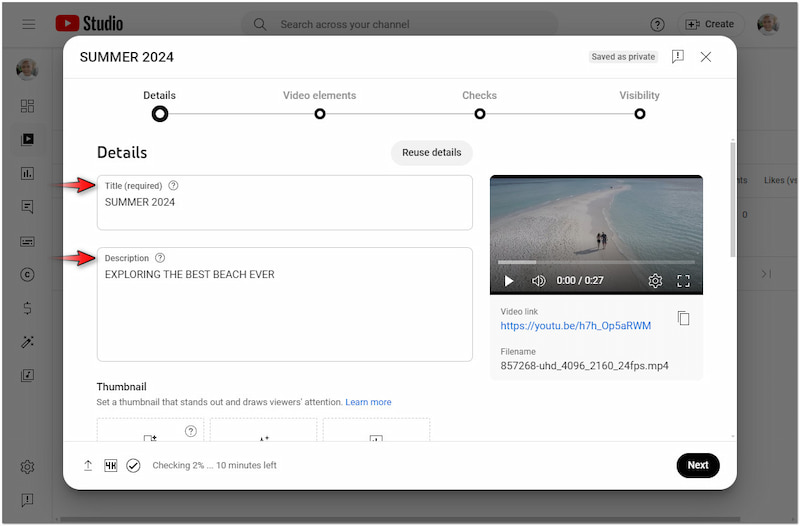Click the help icon beside Description
The height and width of the screenshot is (526, 800).
160,258
